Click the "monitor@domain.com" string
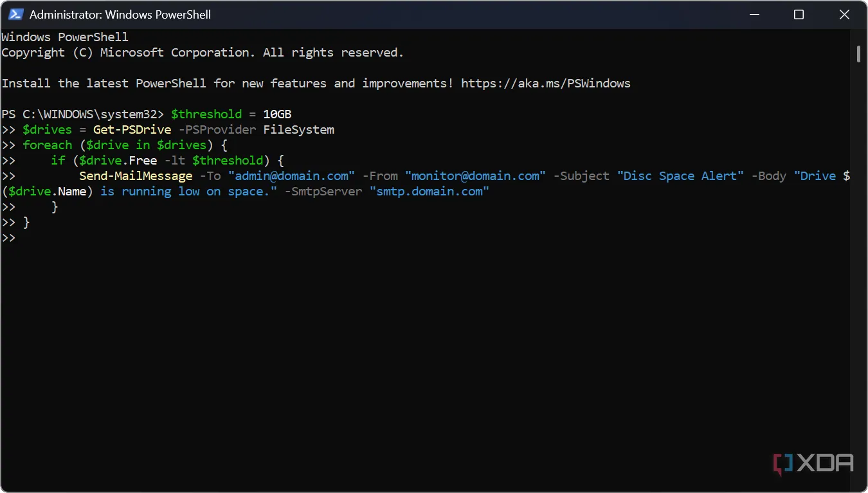Image resolution: width=868 pixels, height=493 pixels. (475, 176)
